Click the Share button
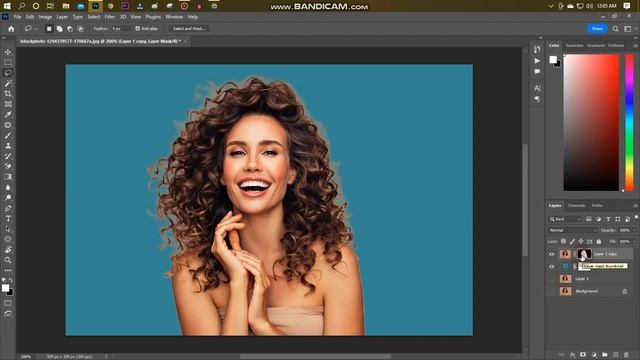The image size is (640, 360). (597, 29)
